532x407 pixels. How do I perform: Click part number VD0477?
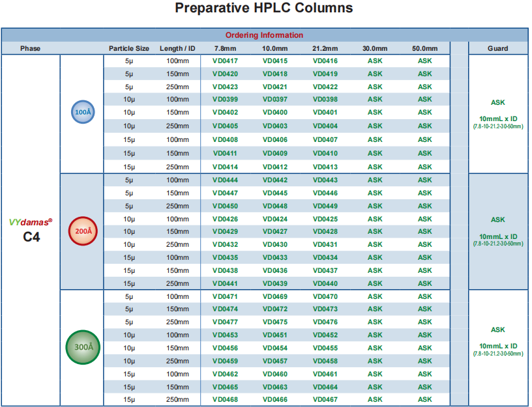pos(226,322)
